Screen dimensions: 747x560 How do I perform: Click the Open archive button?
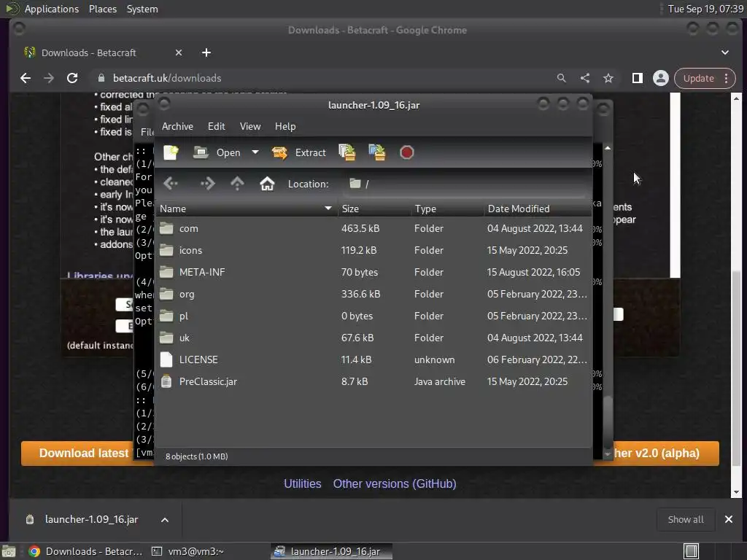point(217,152)
